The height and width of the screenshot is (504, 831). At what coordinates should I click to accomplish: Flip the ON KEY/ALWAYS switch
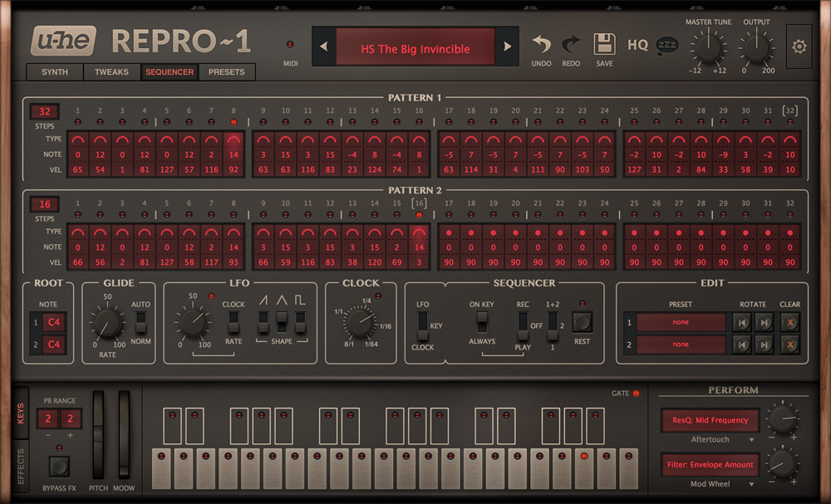(x=482, y=322)
